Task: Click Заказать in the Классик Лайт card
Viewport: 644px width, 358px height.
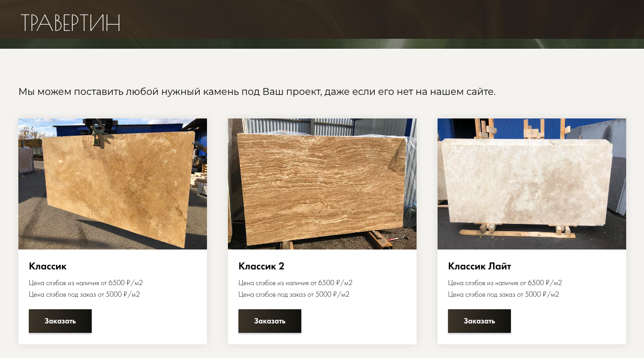Action: click(x=479, y=321)
